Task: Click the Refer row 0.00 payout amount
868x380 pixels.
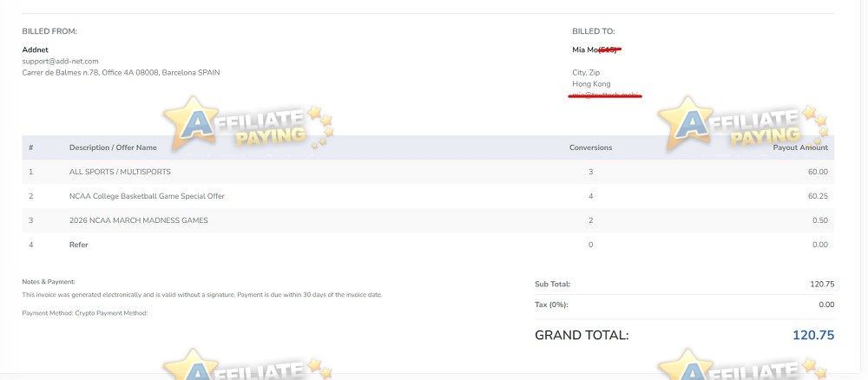Action: tap(820, 245)
